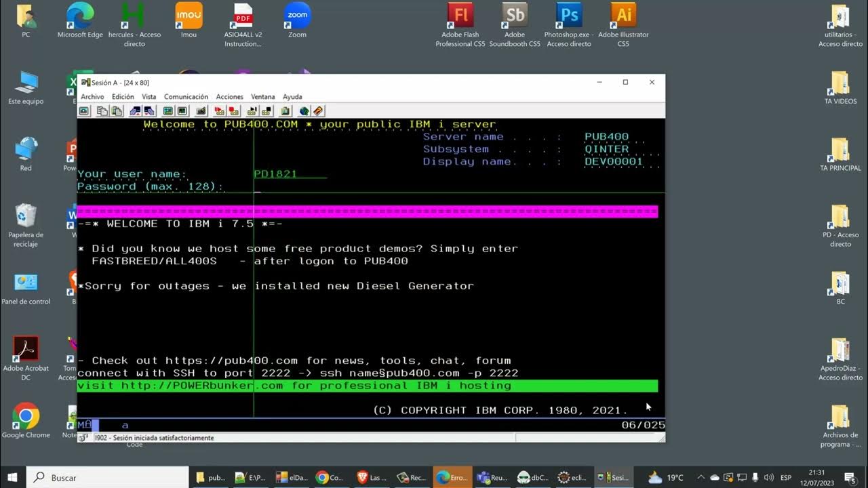Click the Color Remap toolbar icon
This screenshot has width=868, height=488.
(182, 111)
